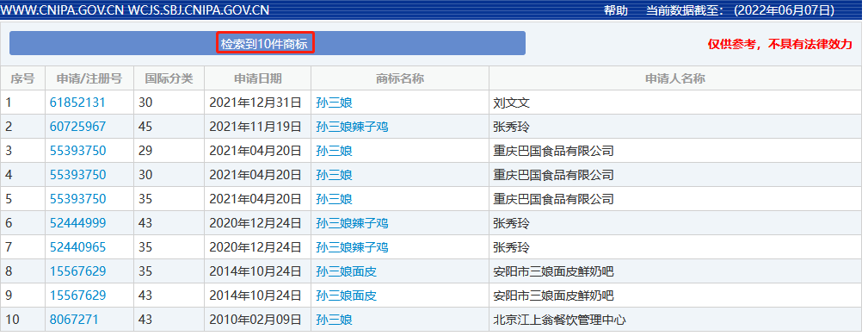Screen dimensions: 868x336
Task: Open registration number 52440965
Action: [77, 247]
